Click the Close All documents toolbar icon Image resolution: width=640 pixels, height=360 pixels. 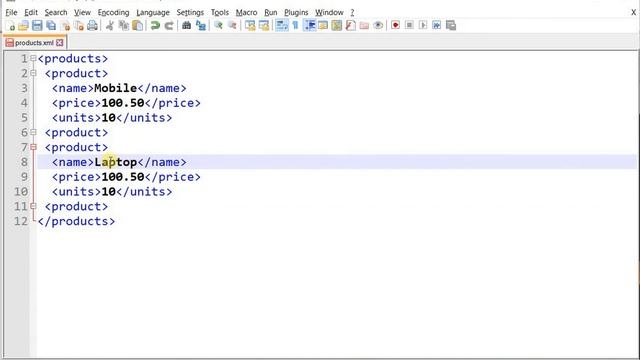[x=79, y=26]
